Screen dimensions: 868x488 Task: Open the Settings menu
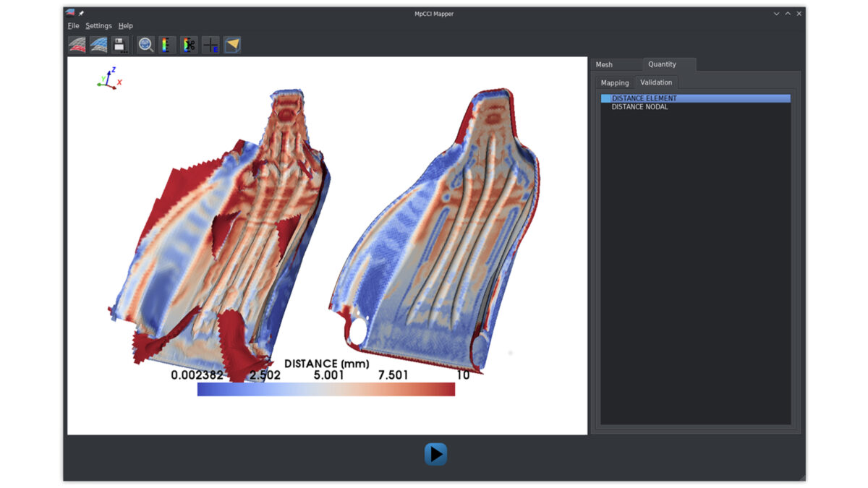(x=98, y=25)
